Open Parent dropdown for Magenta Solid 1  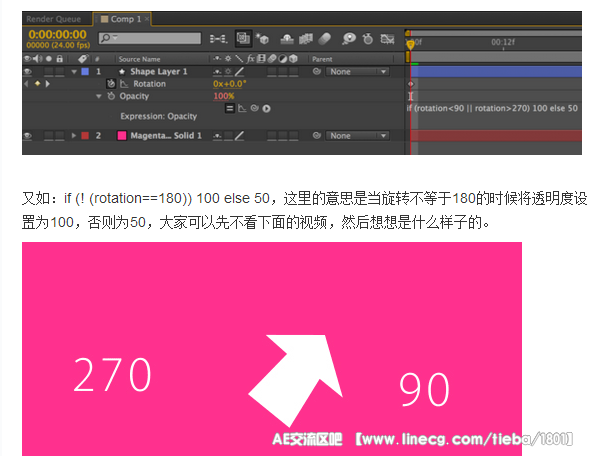tap(357, 135)
